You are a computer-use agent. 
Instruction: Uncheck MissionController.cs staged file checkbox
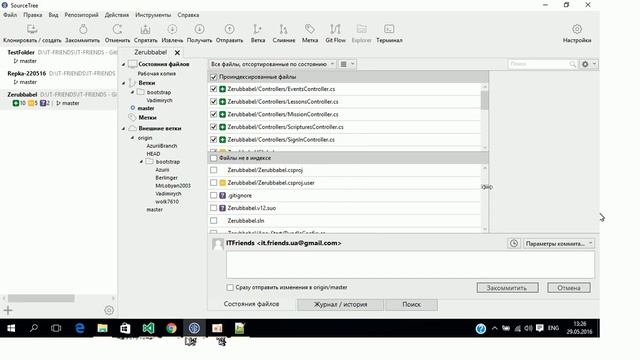point(213,114)
